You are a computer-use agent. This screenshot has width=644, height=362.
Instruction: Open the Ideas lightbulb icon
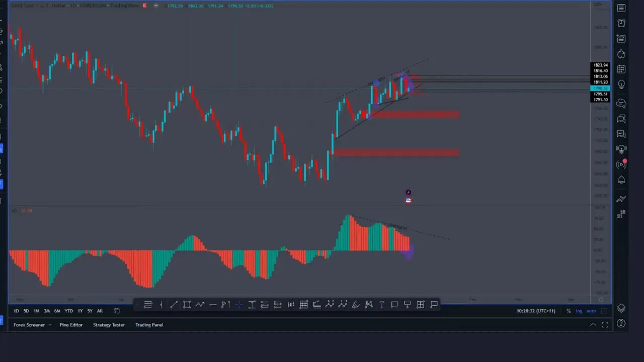coord(621,84)
